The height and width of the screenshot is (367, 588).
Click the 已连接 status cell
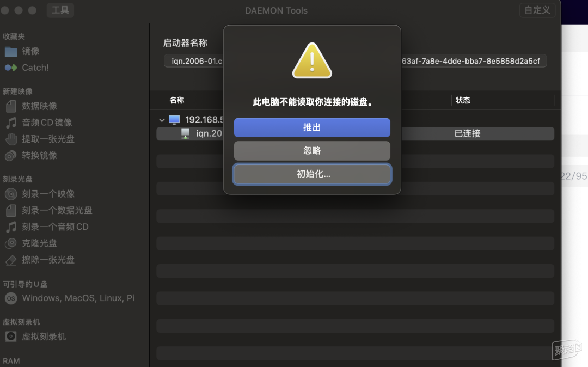467,133
